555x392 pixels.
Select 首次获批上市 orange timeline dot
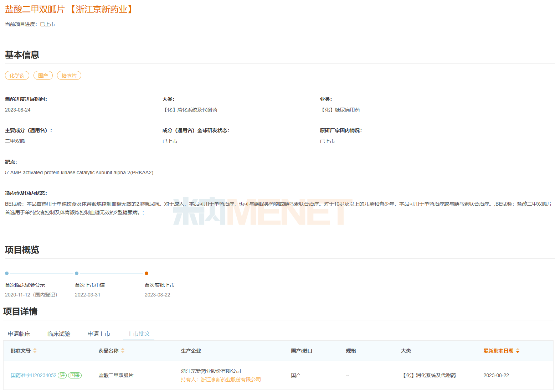click(x=147, y=273)
